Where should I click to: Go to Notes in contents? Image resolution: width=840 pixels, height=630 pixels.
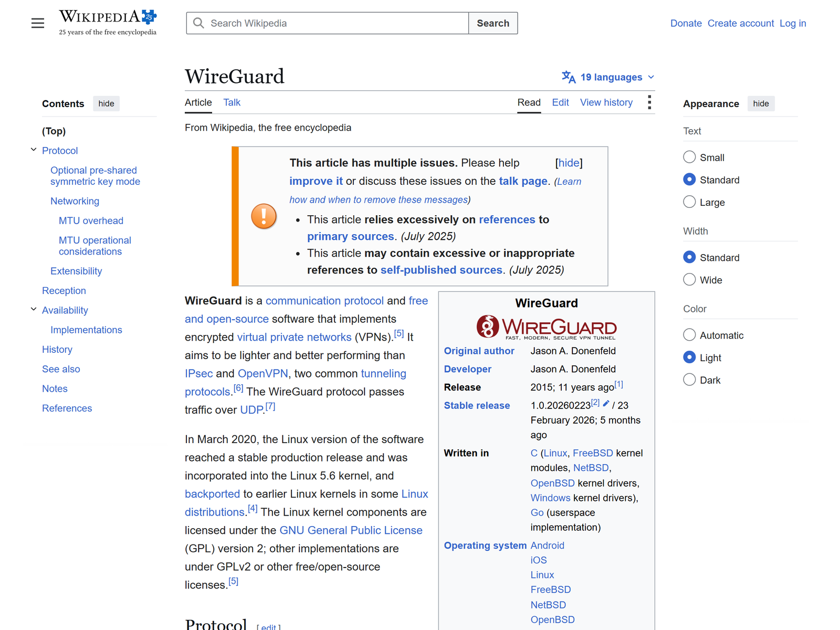[x=55, y=388]
